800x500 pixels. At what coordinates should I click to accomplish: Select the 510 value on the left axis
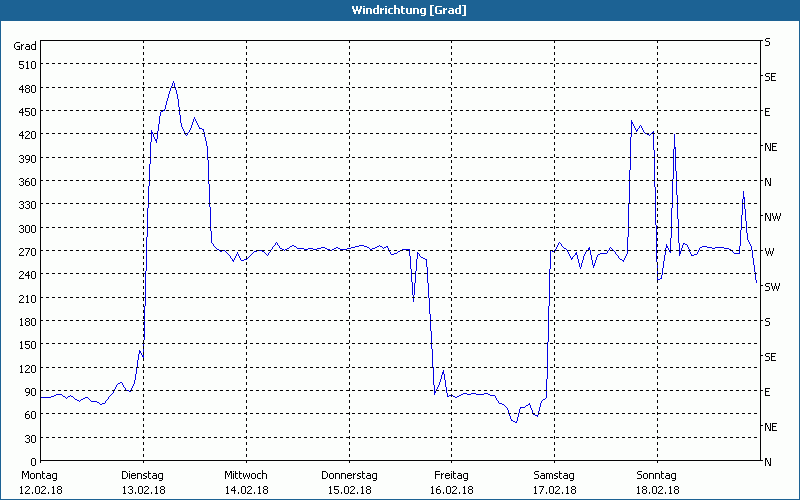click(x=25, y=65)
